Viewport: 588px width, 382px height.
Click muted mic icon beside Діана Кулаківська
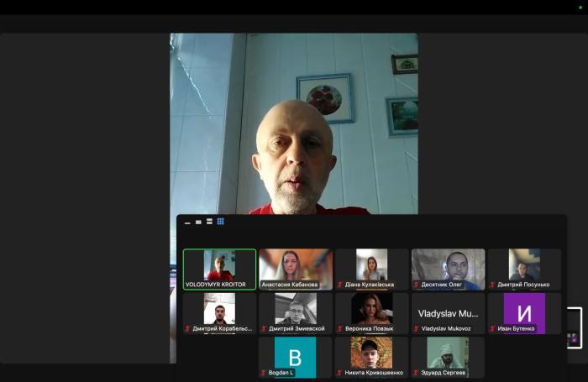(339, 285)
